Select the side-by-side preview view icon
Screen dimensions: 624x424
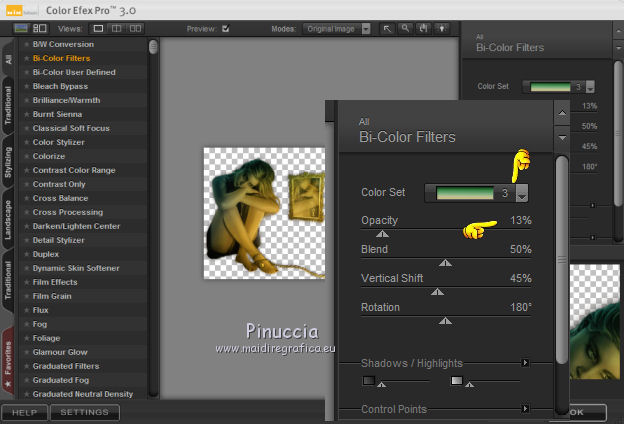pyautogui.click(x=135, y=29)
